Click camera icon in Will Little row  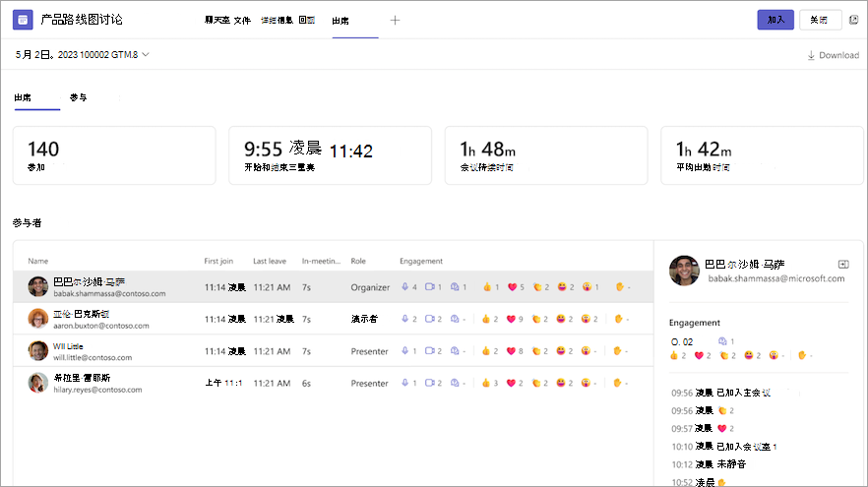(429, 351)
